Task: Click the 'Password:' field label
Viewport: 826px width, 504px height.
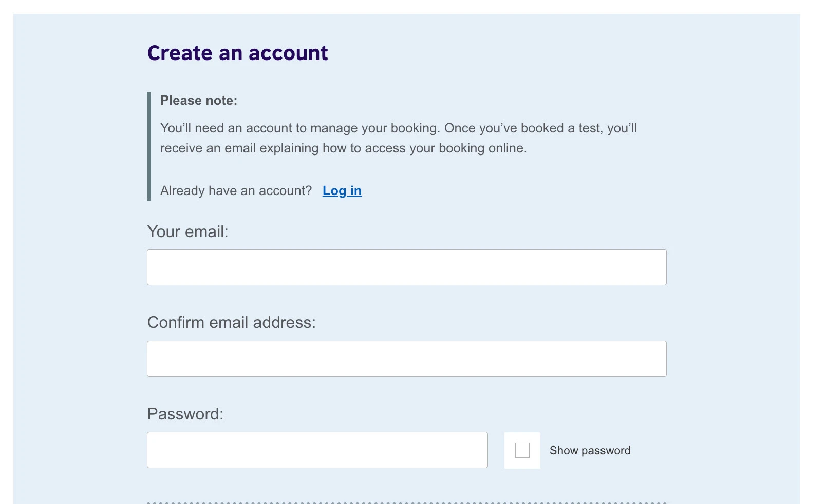Action: pyautogui.click(x=185, y=414)
